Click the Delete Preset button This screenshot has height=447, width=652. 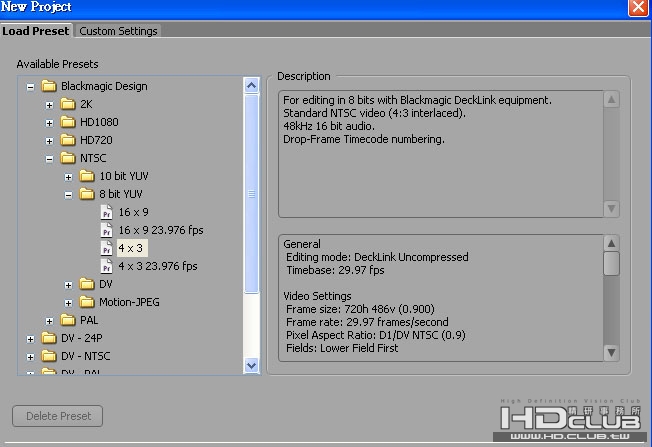coord(58,416)
